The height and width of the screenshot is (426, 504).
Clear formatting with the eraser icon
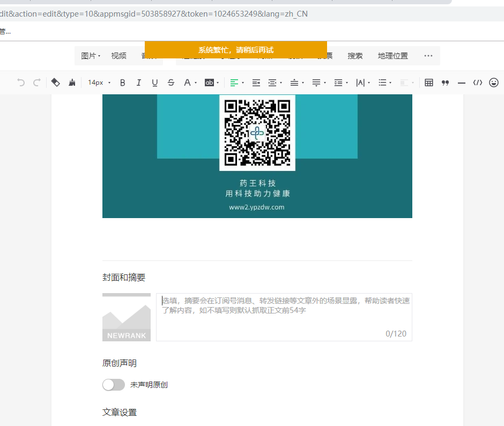coord(56,83)
